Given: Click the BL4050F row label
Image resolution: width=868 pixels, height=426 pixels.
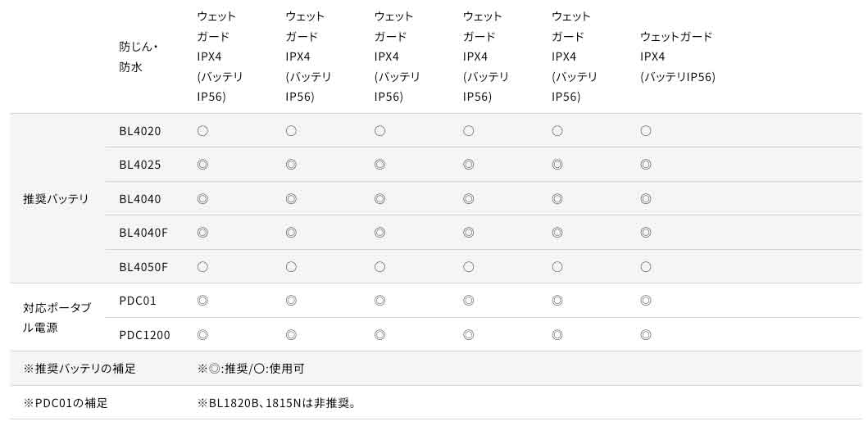Looking at the screenshot, I should tap(143, 267).
